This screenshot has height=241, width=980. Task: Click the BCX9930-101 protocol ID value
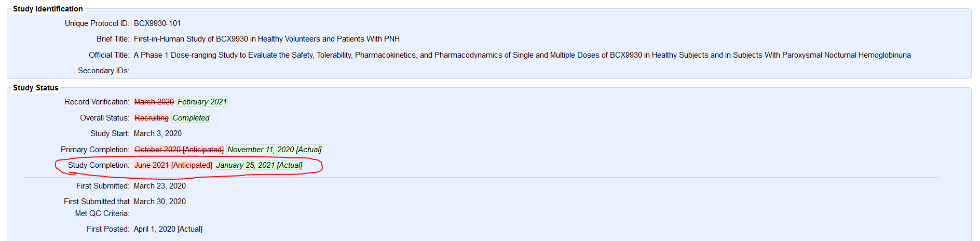click(157, 23)
